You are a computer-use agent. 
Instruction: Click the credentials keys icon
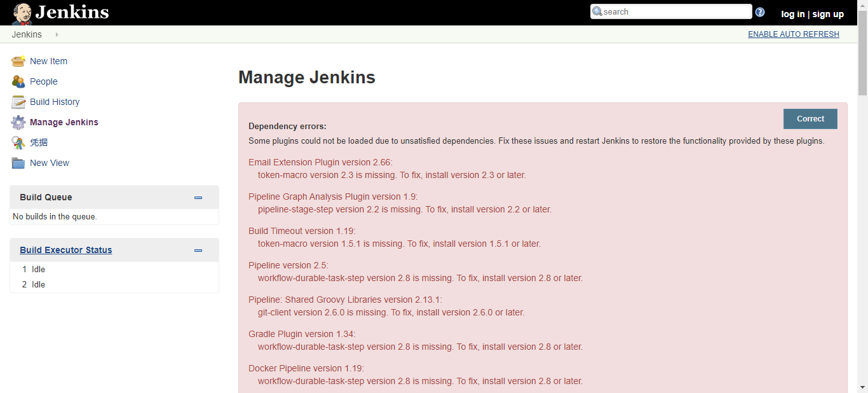(x=18, y=142)
